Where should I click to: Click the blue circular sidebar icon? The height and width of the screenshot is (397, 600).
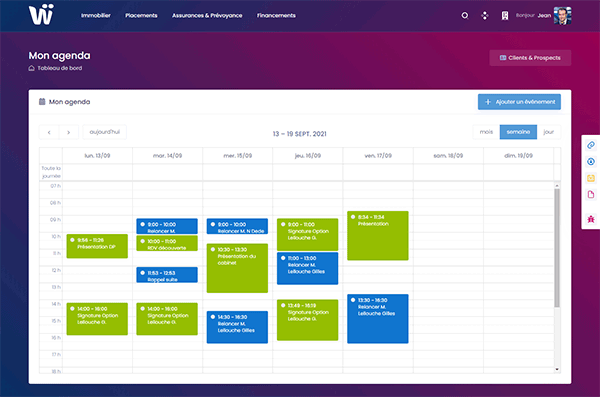591,162
